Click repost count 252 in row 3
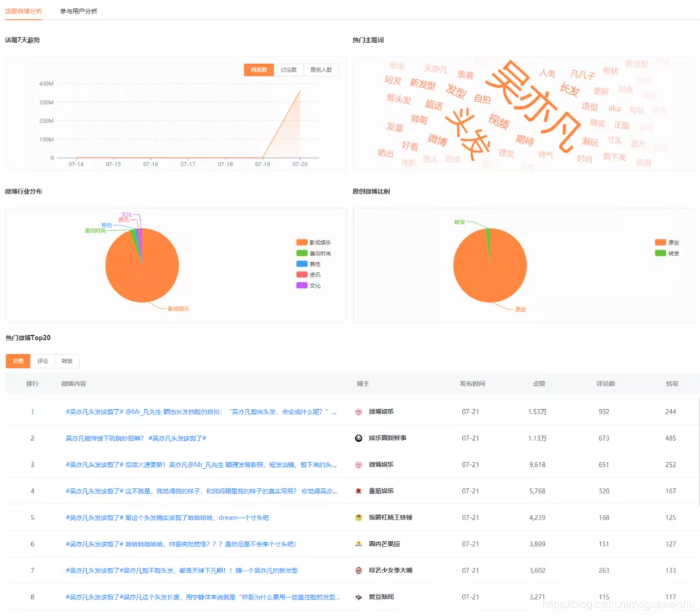The height and width of the screenshot is (616, 700). [670, 464]
